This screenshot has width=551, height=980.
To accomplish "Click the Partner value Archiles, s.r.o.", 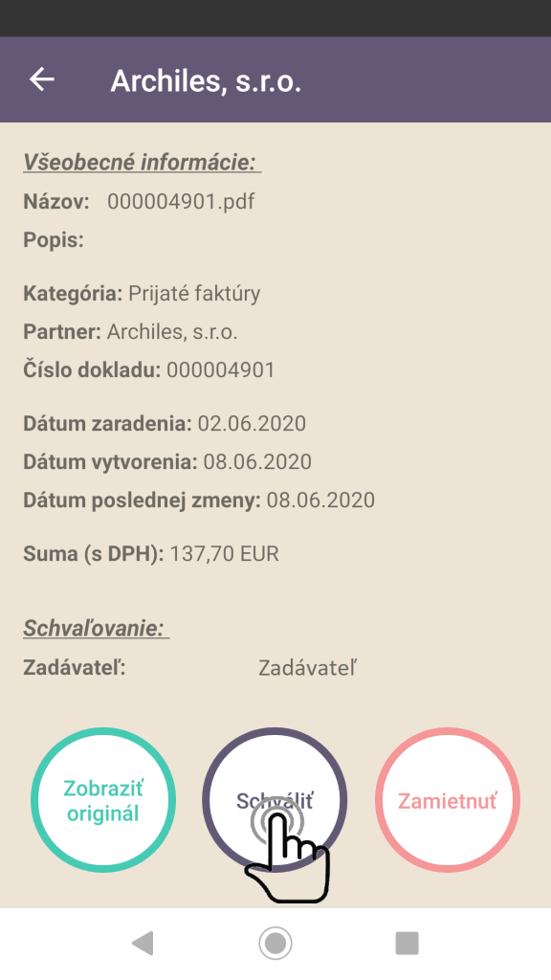I will point(172,332).
